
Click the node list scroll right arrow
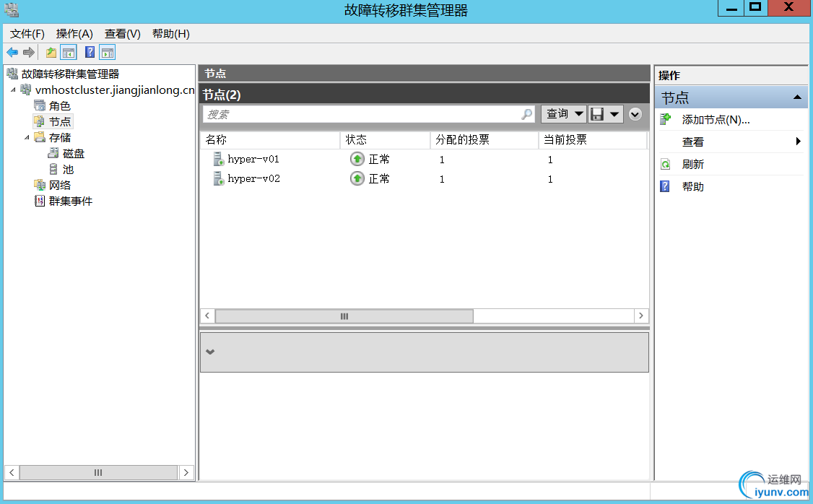coord(641,316)
